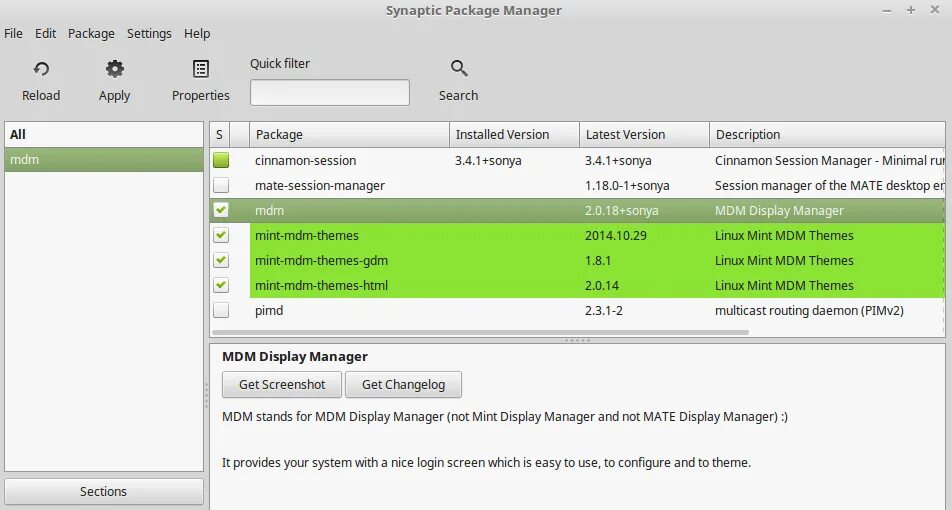Click latest version 2.0.18+sonya
This screenshot has width=952, height=510.
click(x=622, y=210)
